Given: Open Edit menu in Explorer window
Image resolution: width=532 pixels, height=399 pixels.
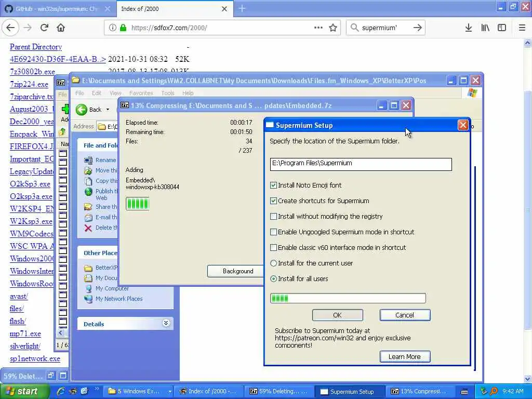Looking at the screenshot, I should [96, 93].
